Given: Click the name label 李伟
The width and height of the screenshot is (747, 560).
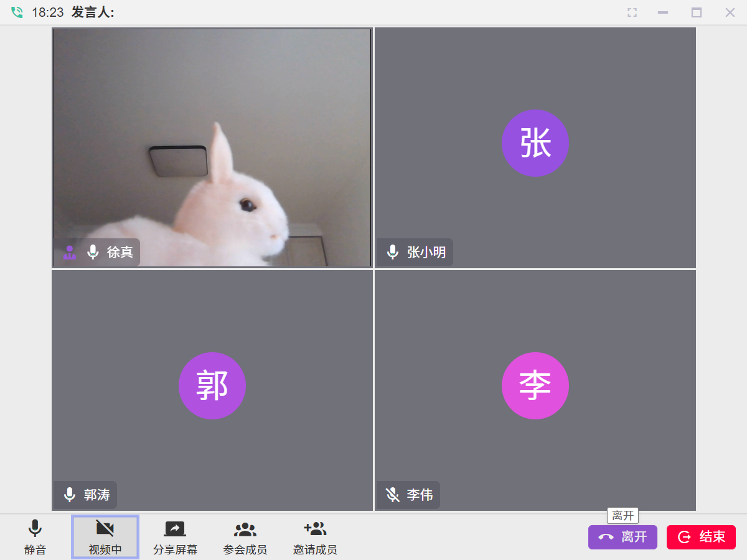Looking at the screenshot, I should [420, 495].
